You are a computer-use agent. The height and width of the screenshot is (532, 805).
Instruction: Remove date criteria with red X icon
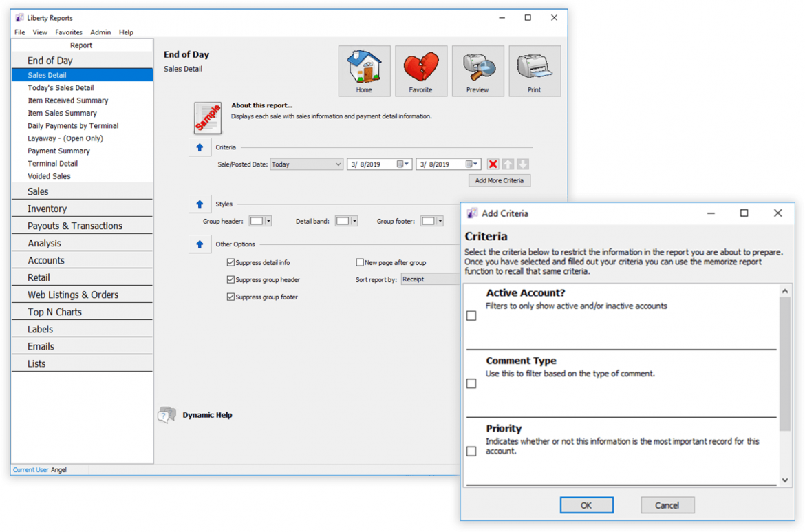[493, 164]
